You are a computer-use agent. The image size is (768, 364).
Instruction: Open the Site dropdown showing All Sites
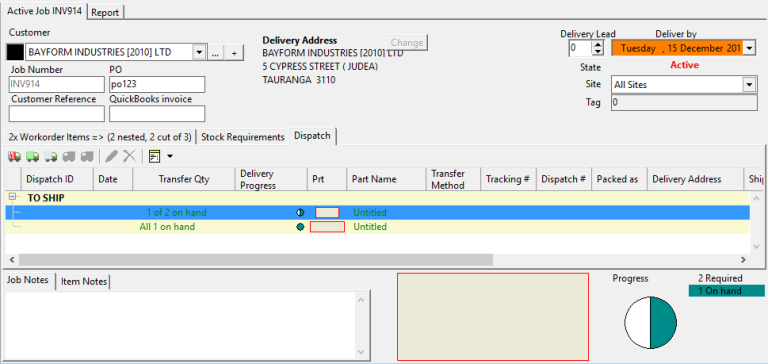click(x=749, y=85)
